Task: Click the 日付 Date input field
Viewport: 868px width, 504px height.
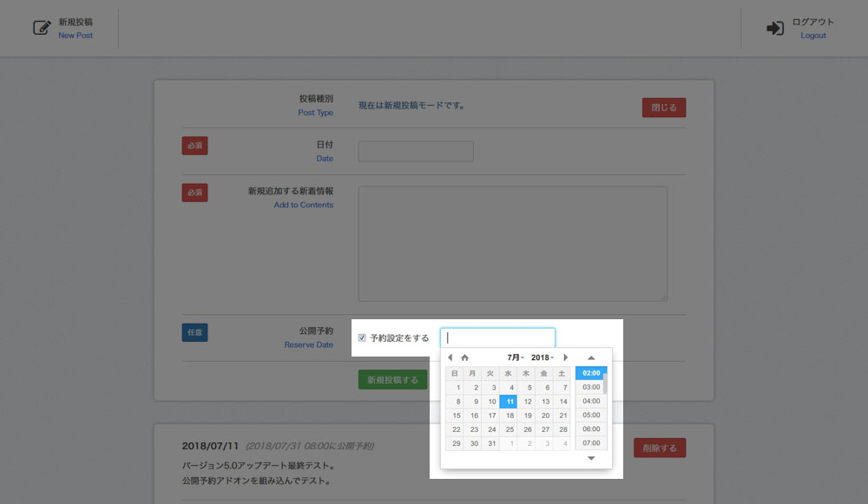Action: click(416, 151)
